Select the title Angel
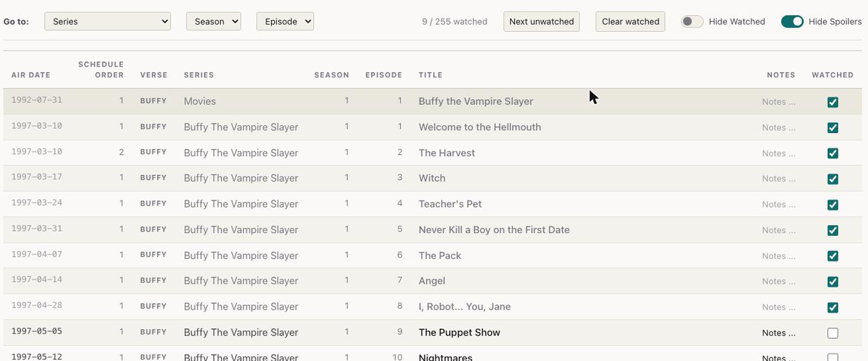This screenshot has width=868, height=361. [432, 281]
